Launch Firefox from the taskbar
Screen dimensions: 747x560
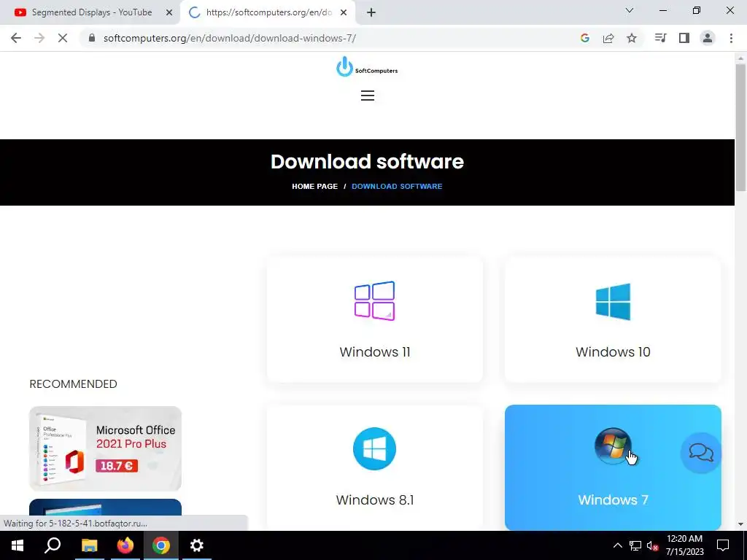pyautogui.click(x=125, y=545)
